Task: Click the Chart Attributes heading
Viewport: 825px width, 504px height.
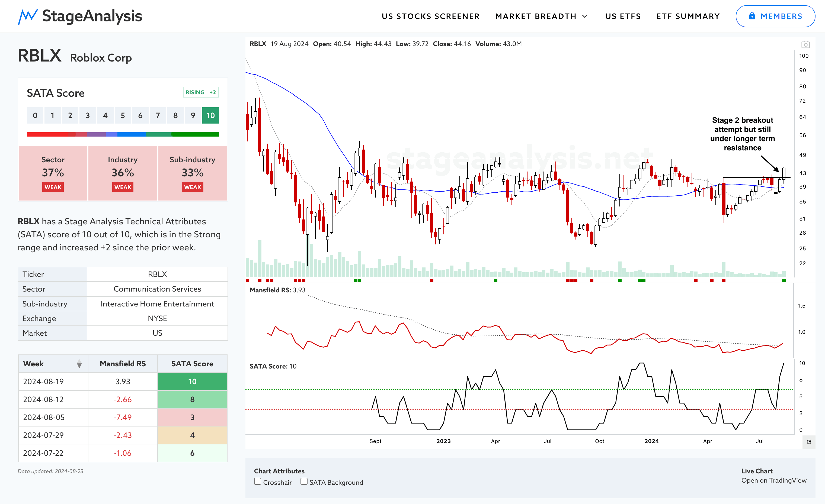Action: click(x=279, y=471)
